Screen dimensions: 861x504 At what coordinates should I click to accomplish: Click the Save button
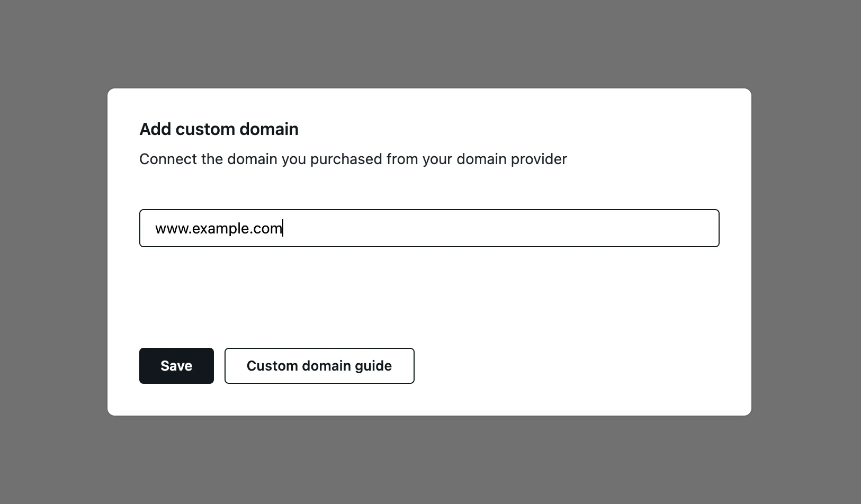(176, 366)
